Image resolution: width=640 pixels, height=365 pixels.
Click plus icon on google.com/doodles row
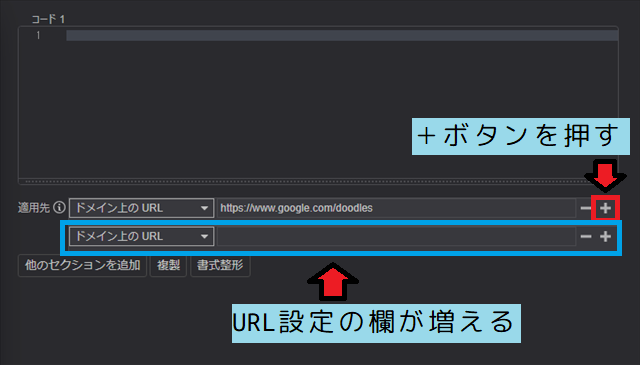tap(605, 208)
